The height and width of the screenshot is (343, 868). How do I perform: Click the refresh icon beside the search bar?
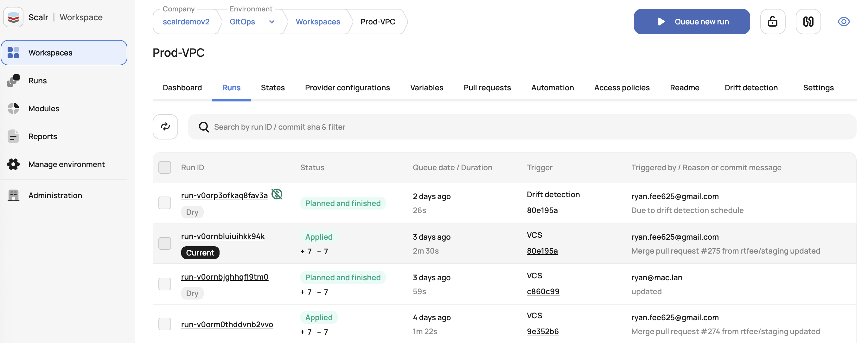click(x=165, y=127)
